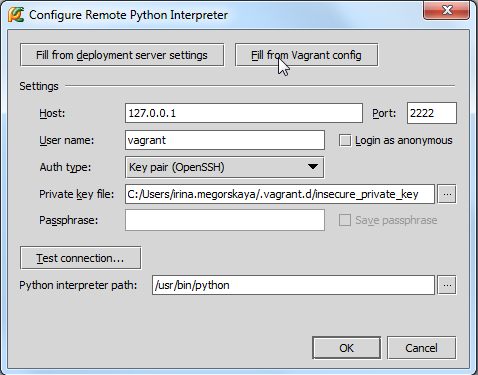The height and width of the screenshot is (375, 478).
Task: Browse for the private key file
Action: 447,194
